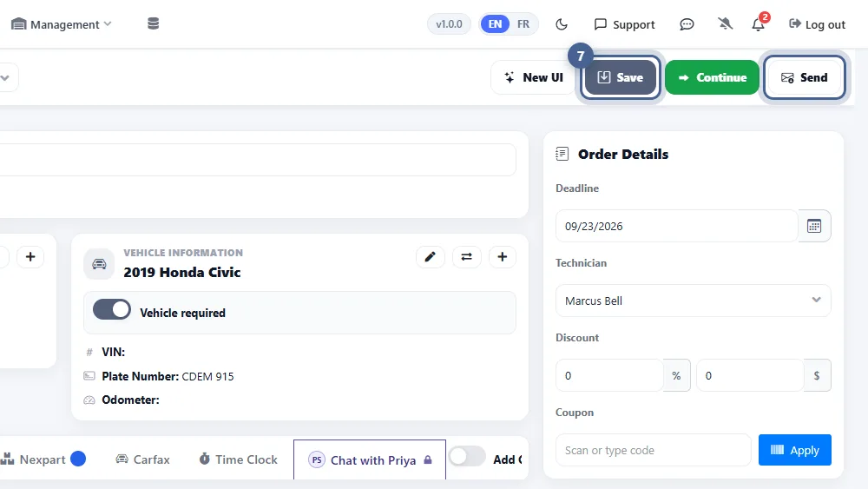
Task: Edit vehicle with pencil icon
Action: point(431,257)
